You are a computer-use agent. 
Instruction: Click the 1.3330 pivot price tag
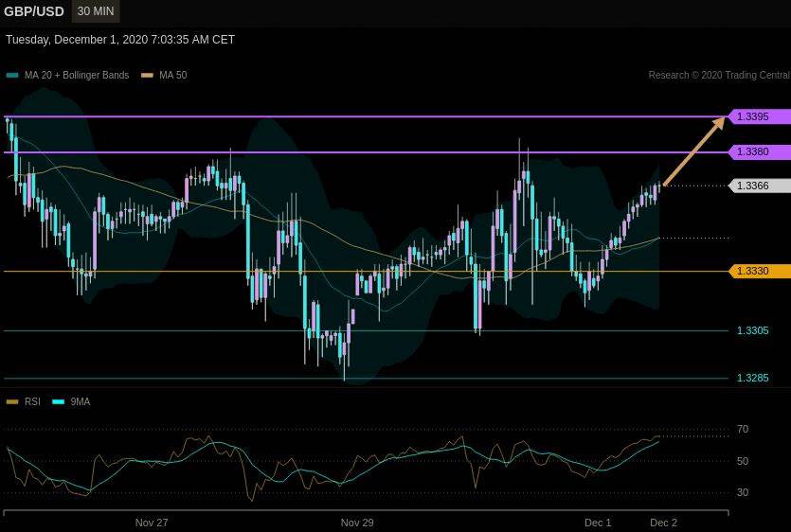pyautogui.click(x=759, y=271)
